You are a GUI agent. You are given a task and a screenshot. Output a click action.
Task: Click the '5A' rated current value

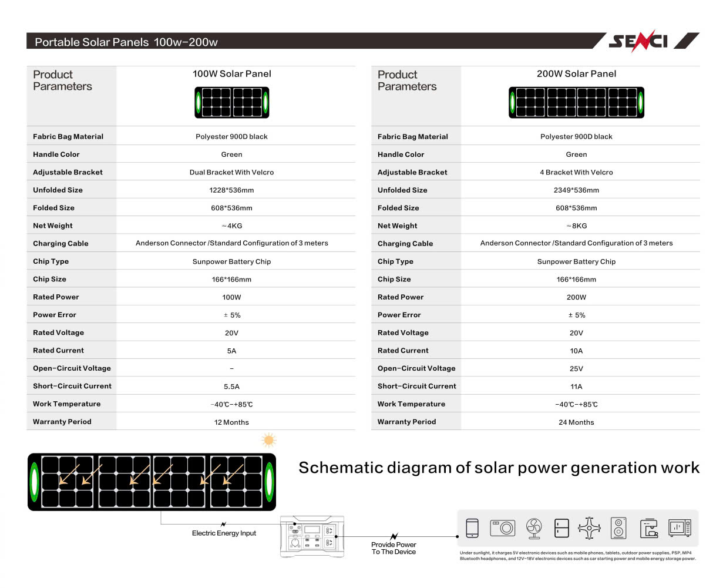[231, 351]
